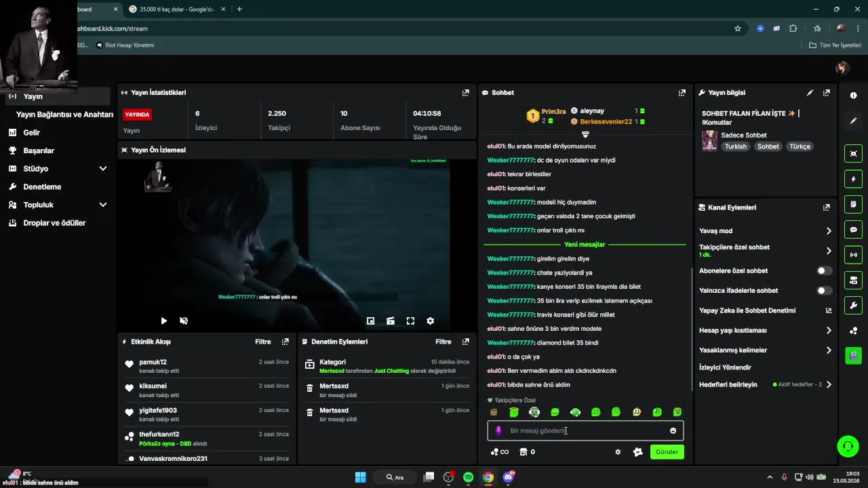Open channel points dots icon in right sidebar
Viewport: 868px width, 488px height.
click(853, 331)
